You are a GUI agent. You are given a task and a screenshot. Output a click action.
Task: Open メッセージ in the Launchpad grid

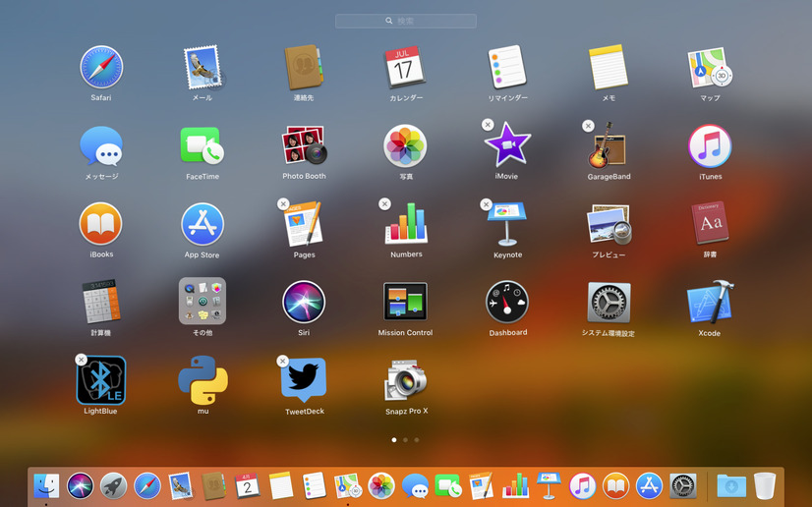[101, 145]
